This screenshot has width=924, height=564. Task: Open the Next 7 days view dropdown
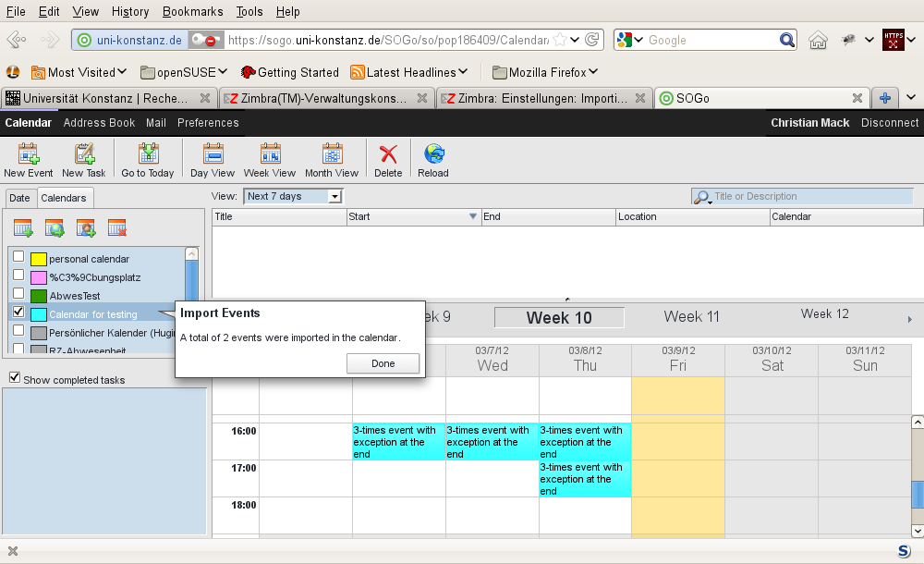click(x=293, y=196)
